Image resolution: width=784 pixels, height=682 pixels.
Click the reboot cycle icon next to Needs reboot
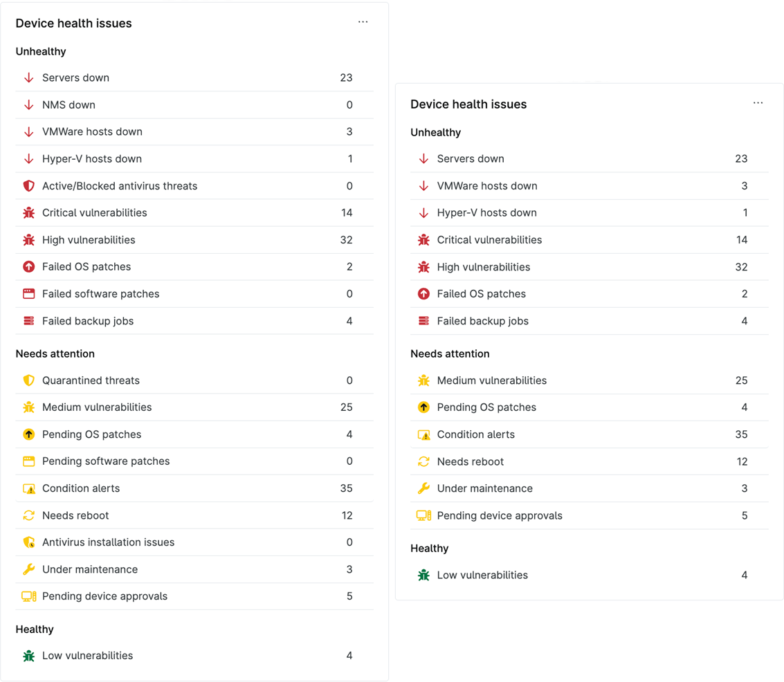(28, 515)
